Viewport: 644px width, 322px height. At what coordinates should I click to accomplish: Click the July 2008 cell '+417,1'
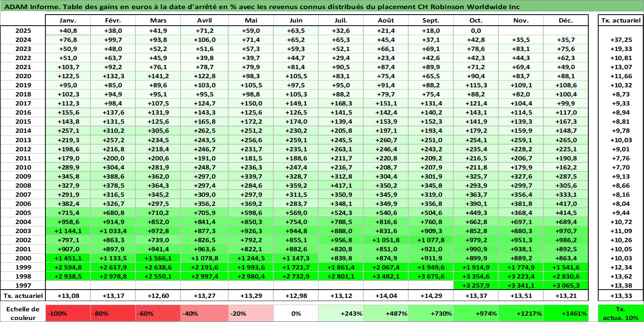pos(341,185)
